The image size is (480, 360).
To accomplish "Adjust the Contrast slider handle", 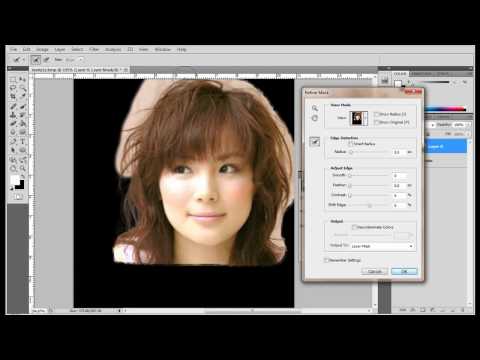I will click(x=350, y=195).
